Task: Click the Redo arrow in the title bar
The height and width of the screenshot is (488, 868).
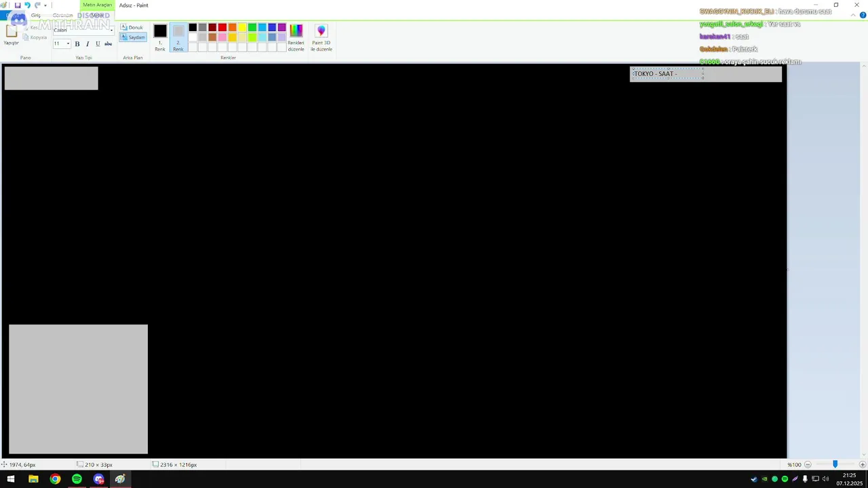Action: point(37,5)
